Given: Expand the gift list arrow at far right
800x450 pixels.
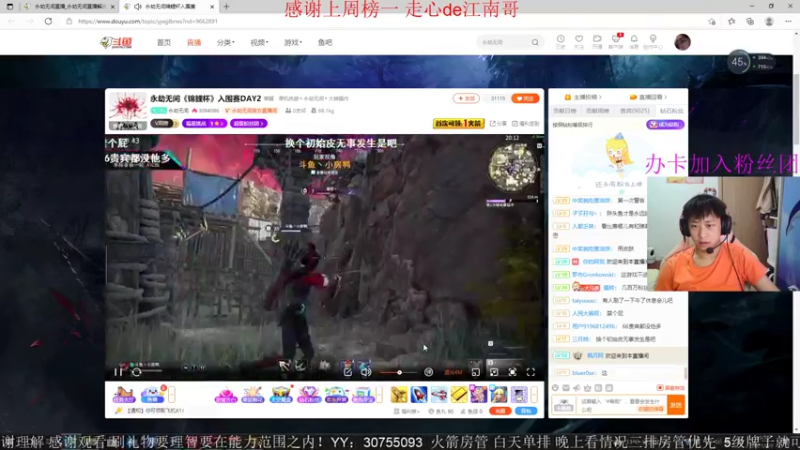Looking at the screenshot, I should [534, 394].
